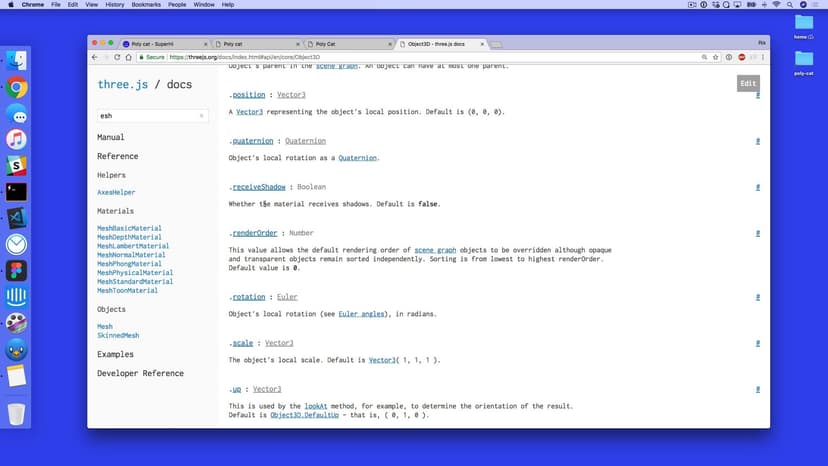Open the poly-cat folder on the desktop
The height and width of the screenshot is (466, 828).
(x=804, y=60)
